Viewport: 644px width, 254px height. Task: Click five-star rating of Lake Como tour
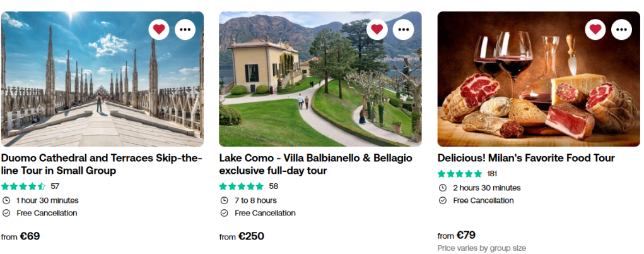point(242,186)
